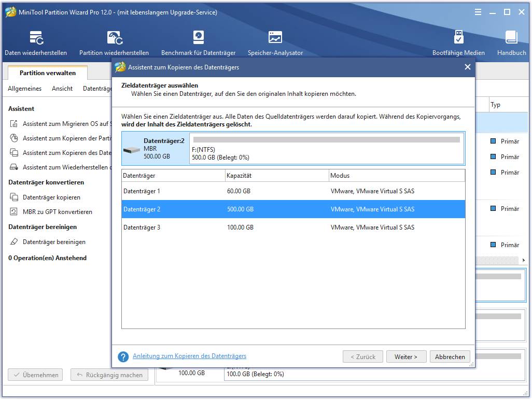Click the Kapazität column header
Screen dimensions: 532x400
[x=277, y=176]
